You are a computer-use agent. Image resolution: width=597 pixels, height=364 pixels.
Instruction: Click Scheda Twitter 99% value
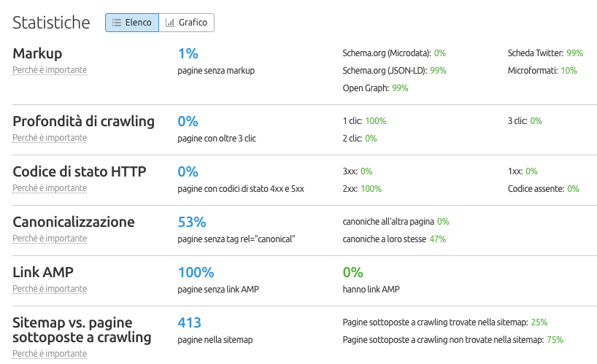(x=574, y=53)
